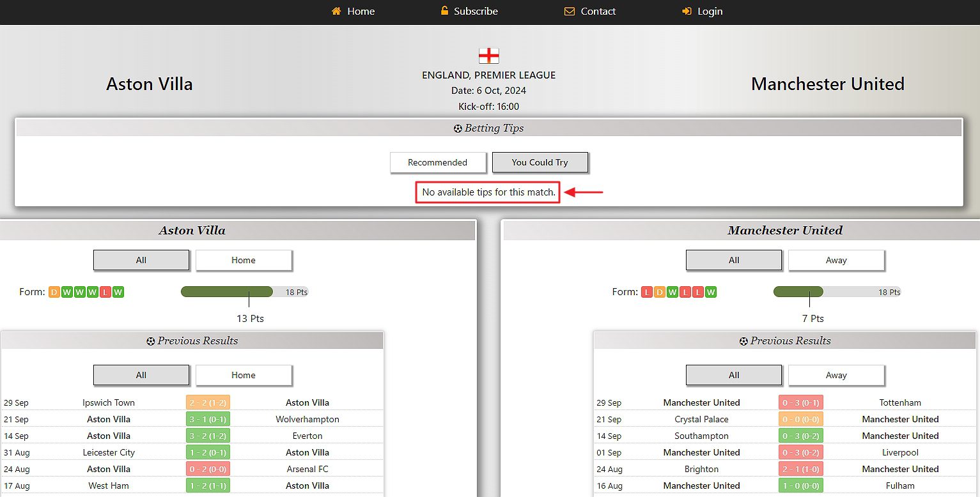The width and height of the screenshot is (980, 497).
Task: Click Ipswich Town team name
Action: pos(109,402)
